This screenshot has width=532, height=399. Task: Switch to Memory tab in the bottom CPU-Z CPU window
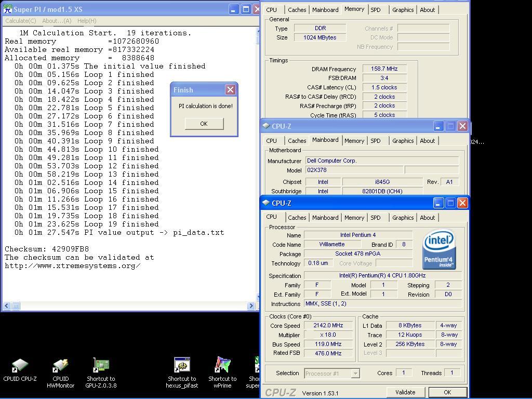354,218
